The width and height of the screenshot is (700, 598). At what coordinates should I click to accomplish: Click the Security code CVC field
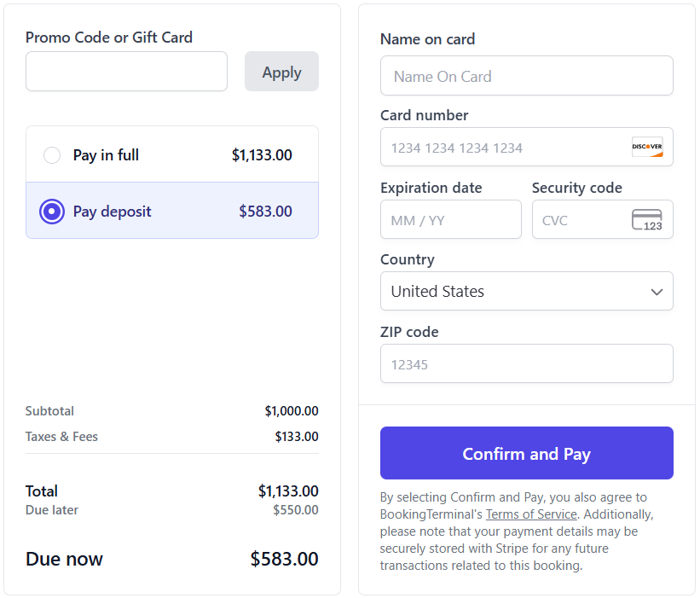[581, 220]
